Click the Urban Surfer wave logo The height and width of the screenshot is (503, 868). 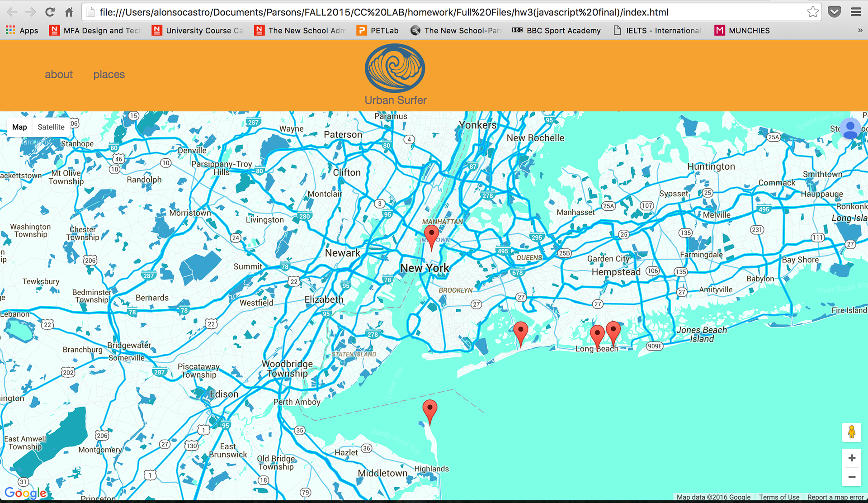pos(395,68)
